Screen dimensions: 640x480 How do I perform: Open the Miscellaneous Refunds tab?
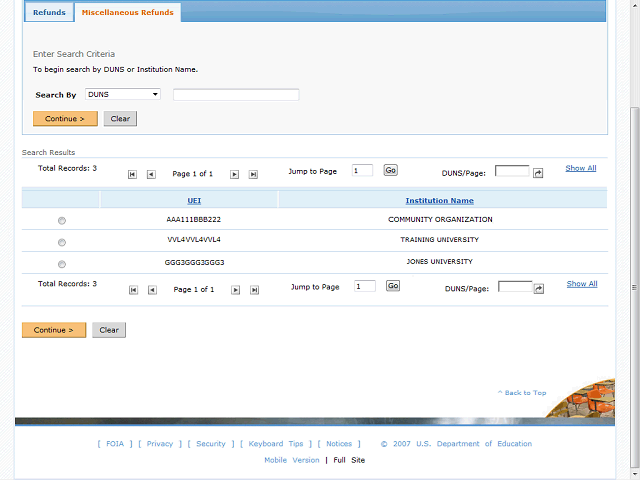[x=127, y=13]
